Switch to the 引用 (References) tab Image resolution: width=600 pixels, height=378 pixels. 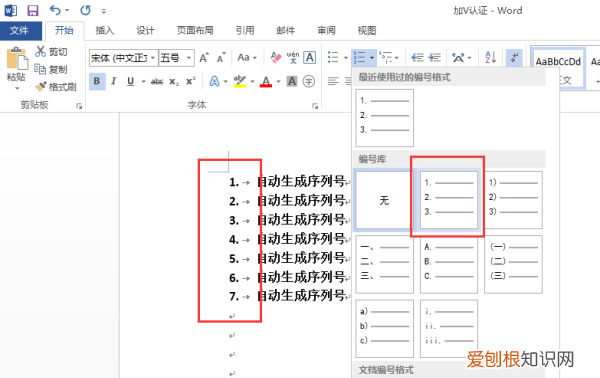pos(245,31)
